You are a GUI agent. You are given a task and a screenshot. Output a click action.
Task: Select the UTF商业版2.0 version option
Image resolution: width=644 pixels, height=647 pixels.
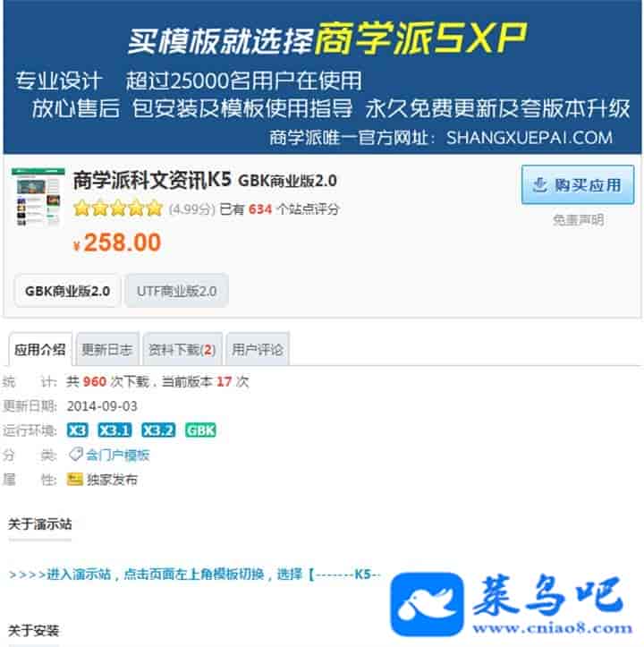[176, 291]
